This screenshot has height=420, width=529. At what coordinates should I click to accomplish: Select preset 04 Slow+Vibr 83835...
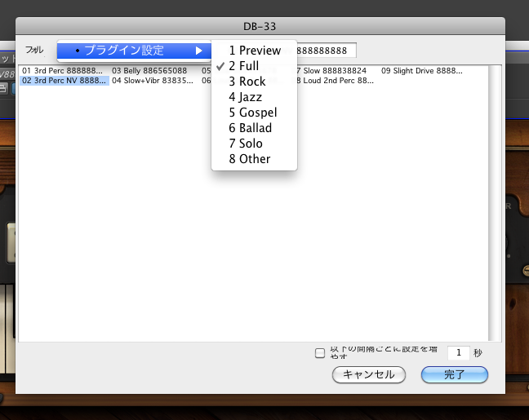point(153,81)
